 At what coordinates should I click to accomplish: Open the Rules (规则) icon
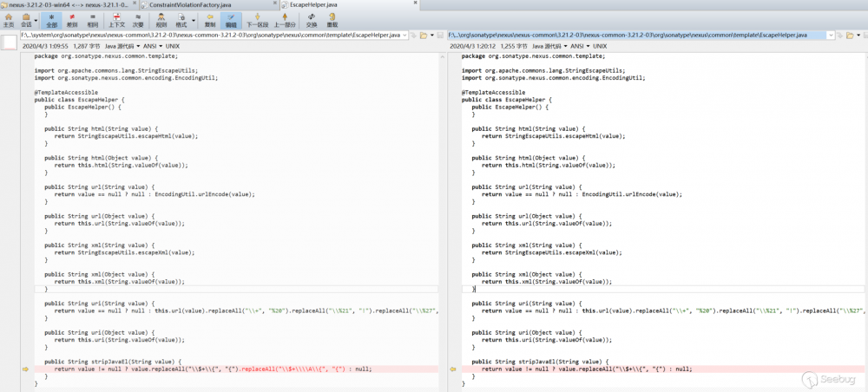click(x=161, y=20)
